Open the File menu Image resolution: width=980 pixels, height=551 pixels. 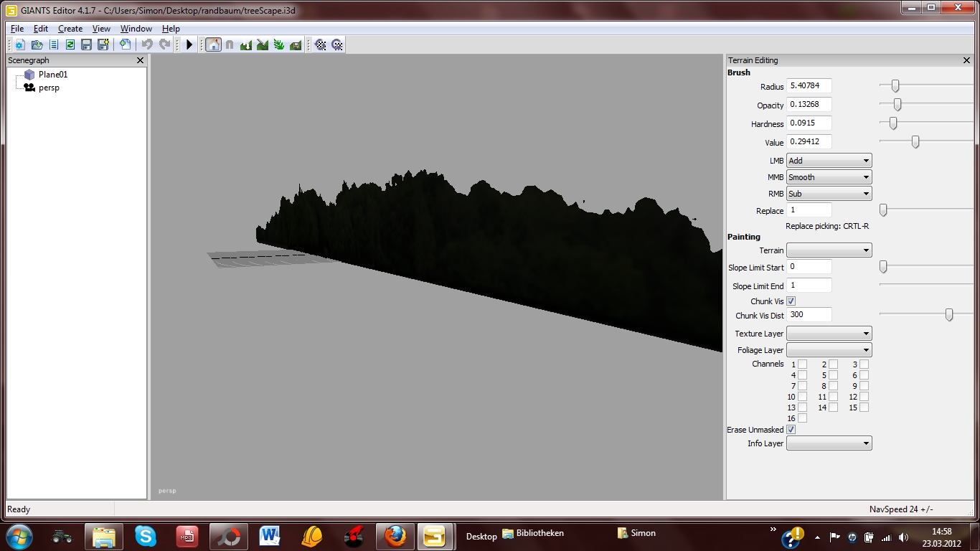(x=17, y=29)
